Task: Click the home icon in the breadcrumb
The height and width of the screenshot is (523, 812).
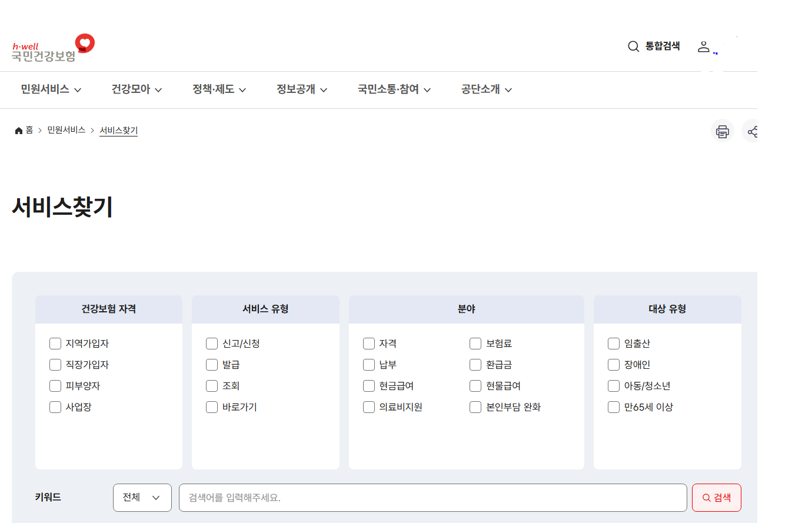Action: (18, 130)
